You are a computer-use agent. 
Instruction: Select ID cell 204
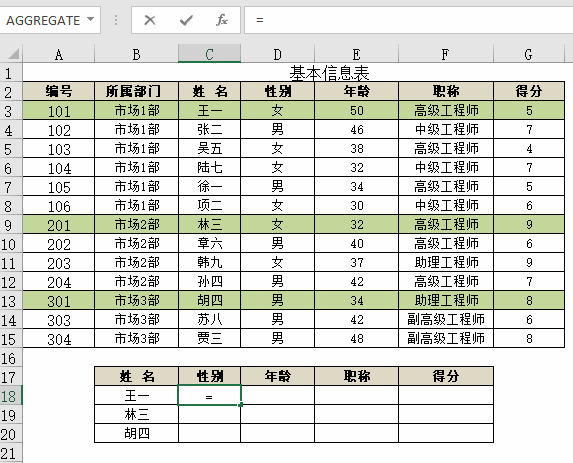59,281
